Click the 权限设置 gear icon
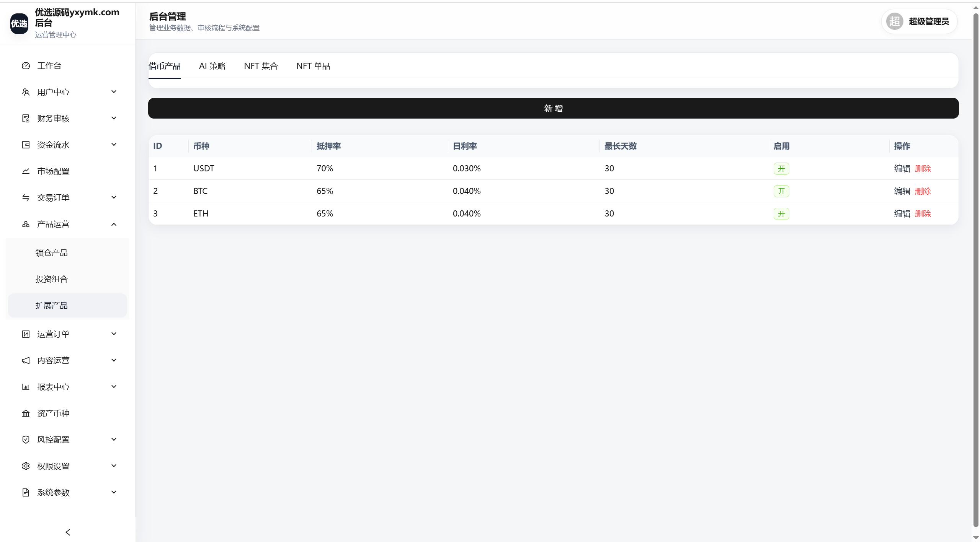Viewport: 980px width, 542px height. click(26, 466)
